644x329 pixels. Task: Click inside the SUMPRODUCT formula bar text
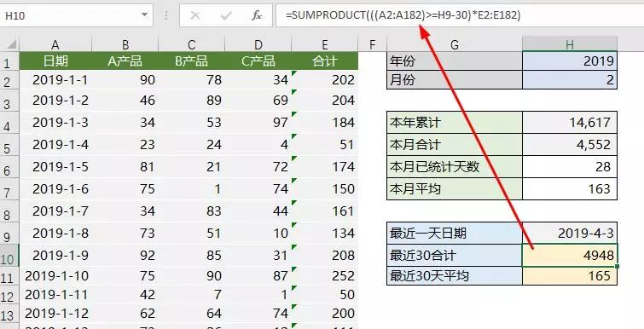pyautogui.click(x=403, y=15)
